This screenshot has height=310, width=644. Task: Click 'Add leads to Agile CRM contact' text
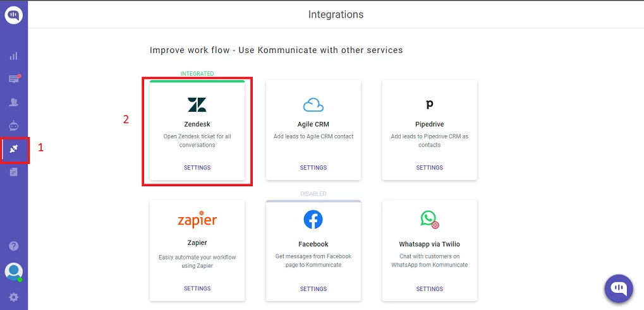point(313,136)
